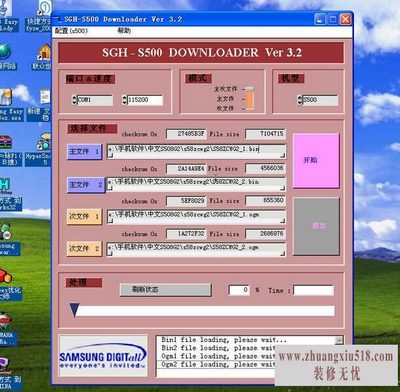The height and width of the screenshot is (392, 400).
Task: Open the globe network neighborhood desktop icon
Action: (x=7, y=57)
